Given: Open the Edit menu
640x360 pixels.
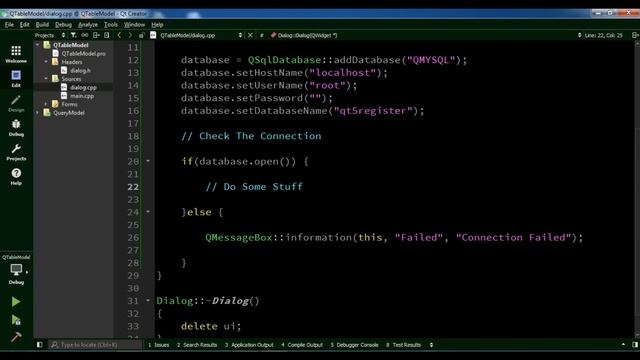Looking at the screenshot, I should pos(24,25).
